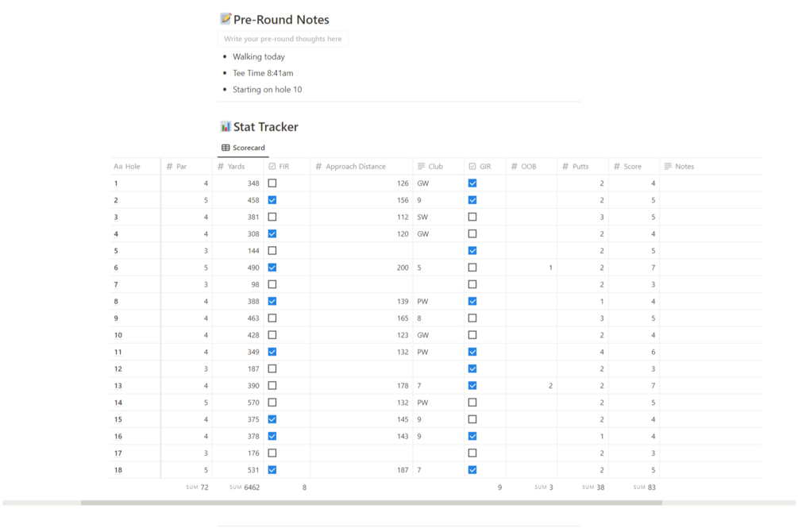Image resolution: width=798 pixels, height=532 pixels.
Task: Uncheck GIR for hole 13
Action: click(x=472, y=385)
